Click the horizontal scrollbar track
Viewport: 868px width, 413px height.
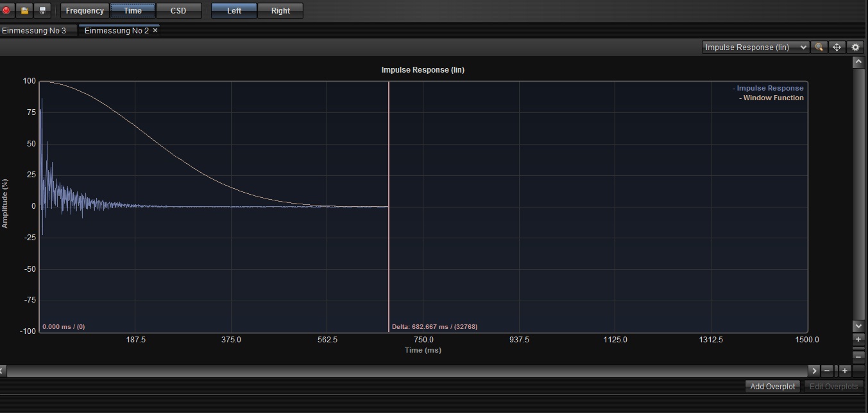[404, 371]
